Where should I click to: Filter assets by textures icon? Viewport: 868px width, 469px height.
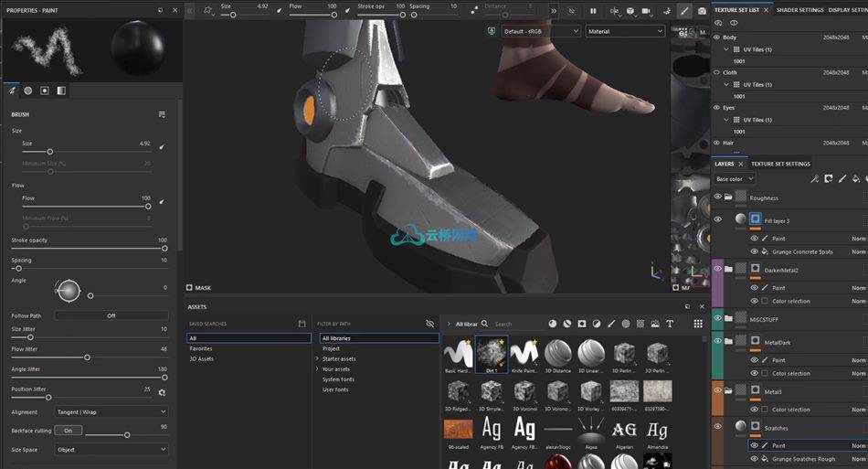pos(640,324)
